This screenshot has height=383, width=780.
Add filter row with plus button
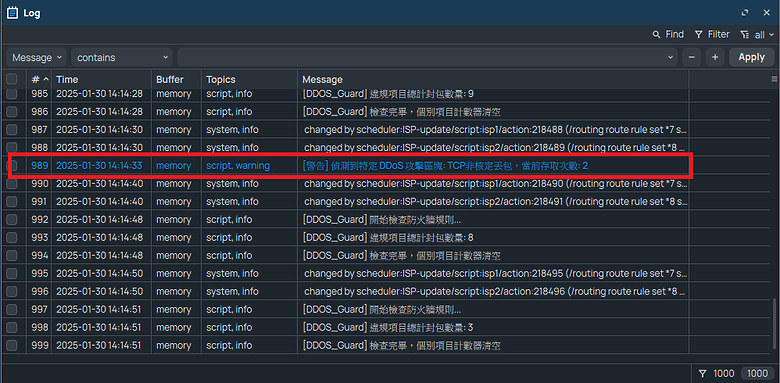tap(715, 57)
